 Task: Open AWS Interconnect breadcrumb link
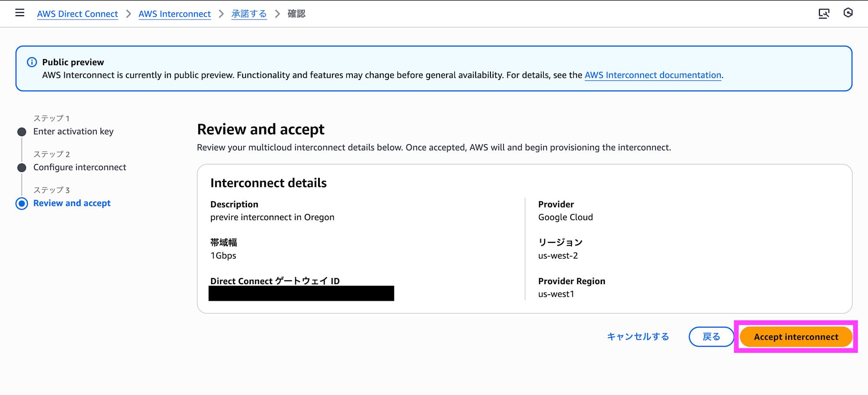(174, 14)
